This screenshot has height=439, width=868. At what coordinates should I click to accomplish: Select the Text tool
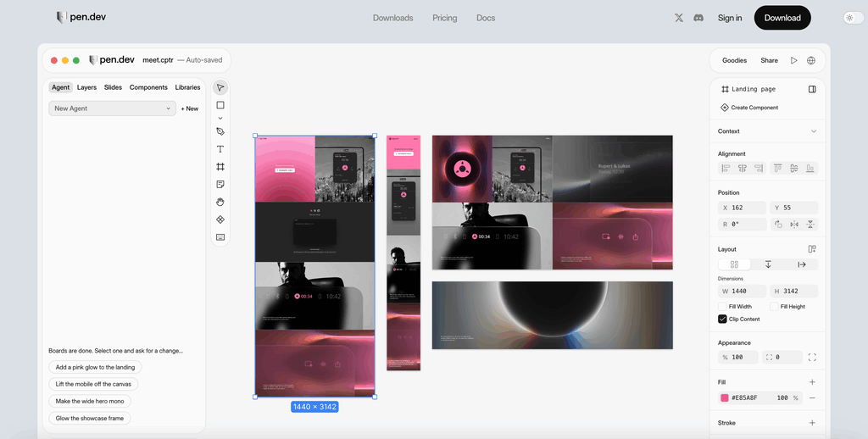[220, 149]
